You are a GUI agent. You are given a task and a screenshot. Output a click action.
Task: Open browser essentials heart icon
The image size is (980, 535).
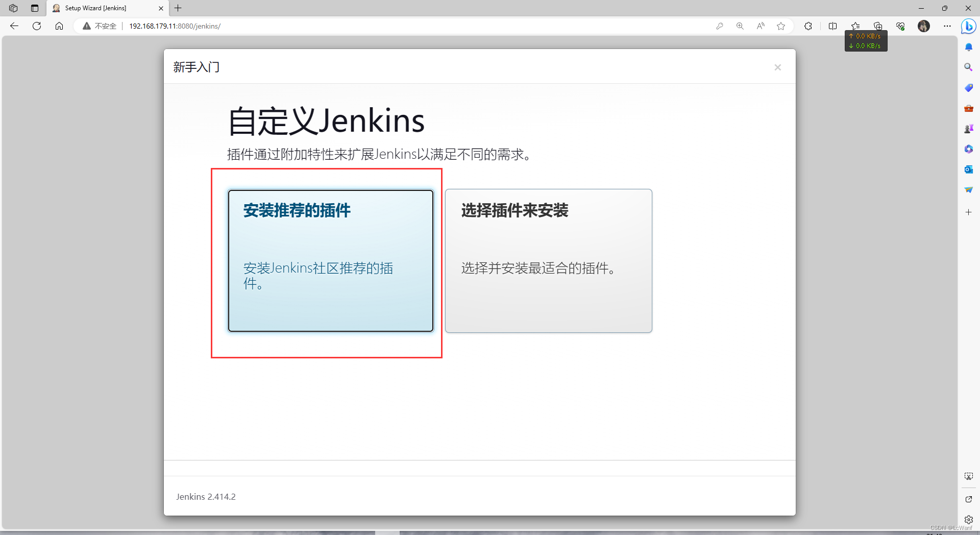click(x=900, y=26)
